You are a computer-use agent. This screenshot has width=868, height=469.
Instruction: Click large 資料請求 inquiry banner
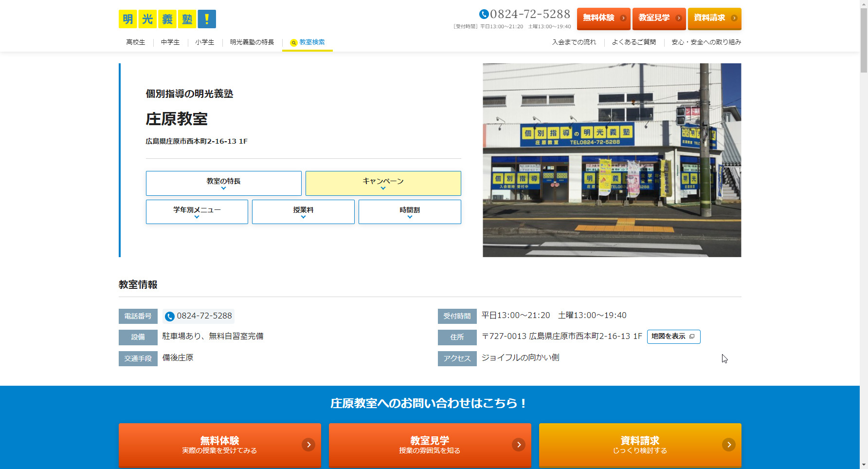coord(640,446)
